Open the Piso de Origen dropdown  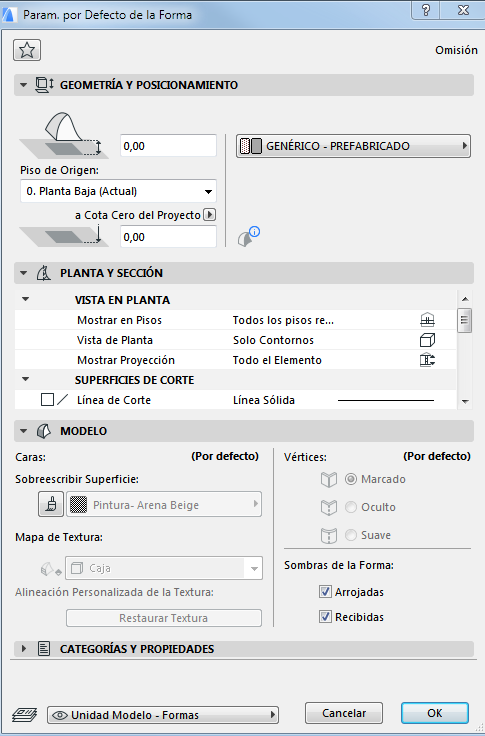point(118,191)
